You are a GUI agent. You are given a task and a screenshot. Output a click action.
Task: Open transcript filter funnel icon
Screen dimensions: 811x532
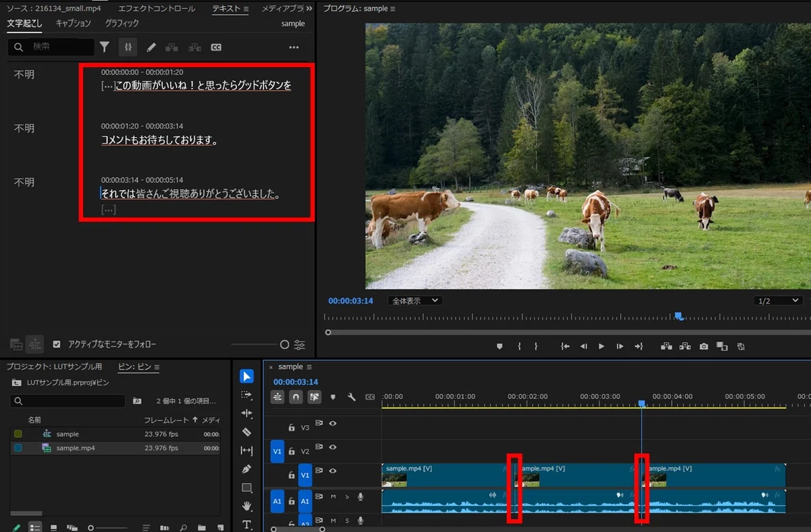pos(105,47)
